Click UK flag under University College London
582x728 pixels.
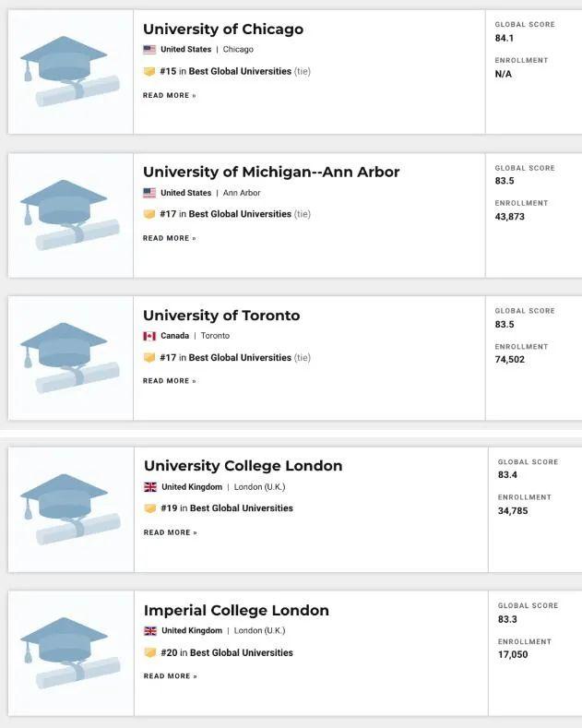point(150,487)
